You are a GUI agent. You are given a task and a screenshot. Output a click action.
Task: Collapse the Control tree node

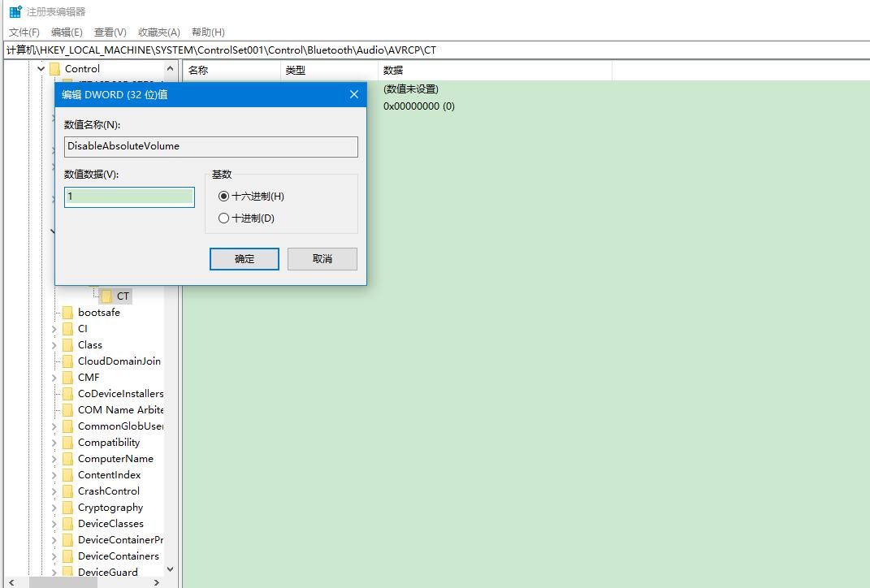pos(41,69)
